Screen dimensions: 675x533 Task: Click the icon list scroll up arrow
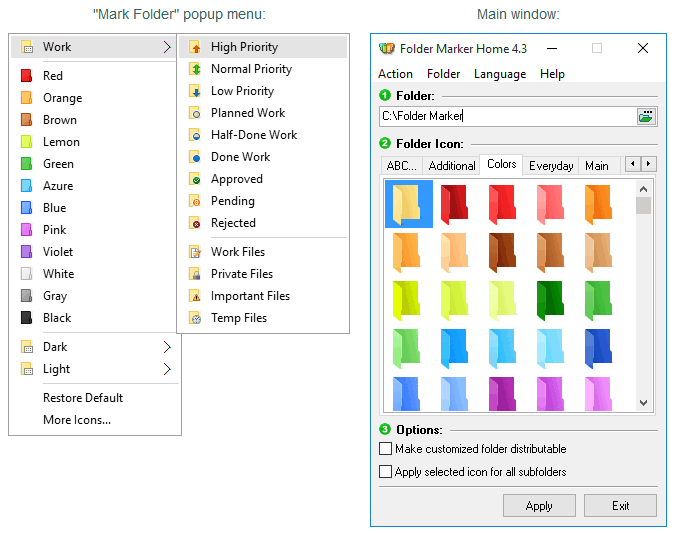[644, 189]
